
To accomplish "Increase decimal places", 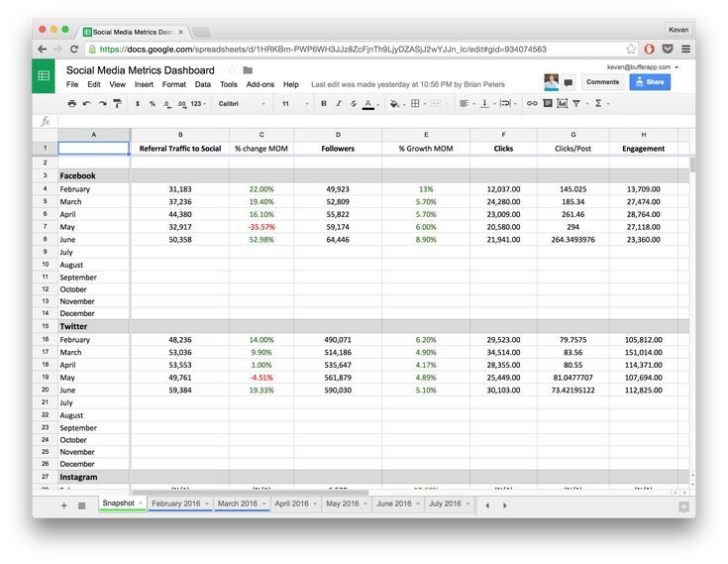I will 181,104.
